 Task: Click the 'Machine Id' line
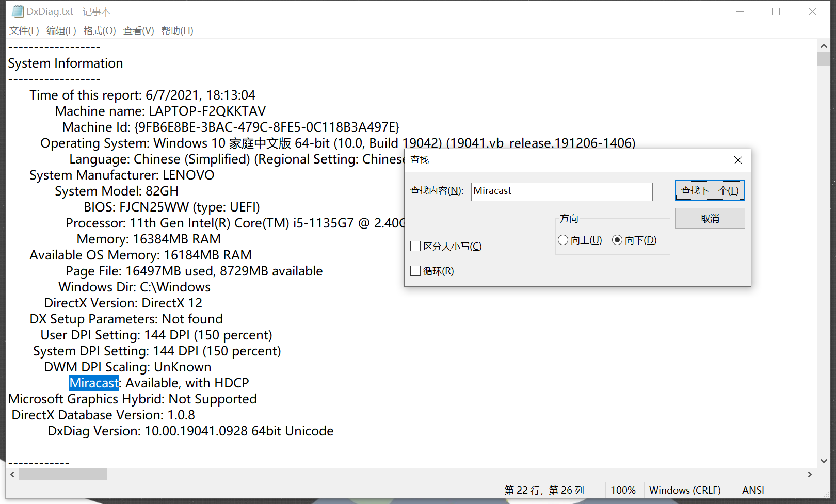tap(231, 127)
